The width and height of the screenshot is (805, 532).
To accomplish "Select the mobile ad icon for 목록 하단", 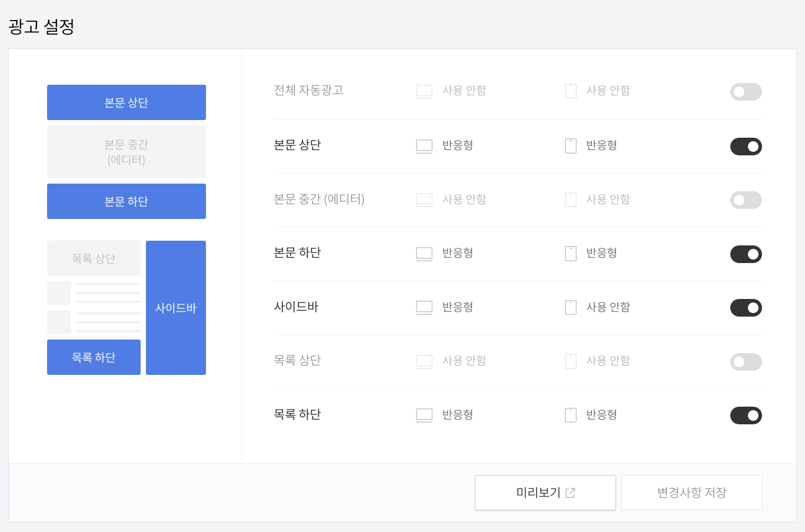I will tap(570, 414).
